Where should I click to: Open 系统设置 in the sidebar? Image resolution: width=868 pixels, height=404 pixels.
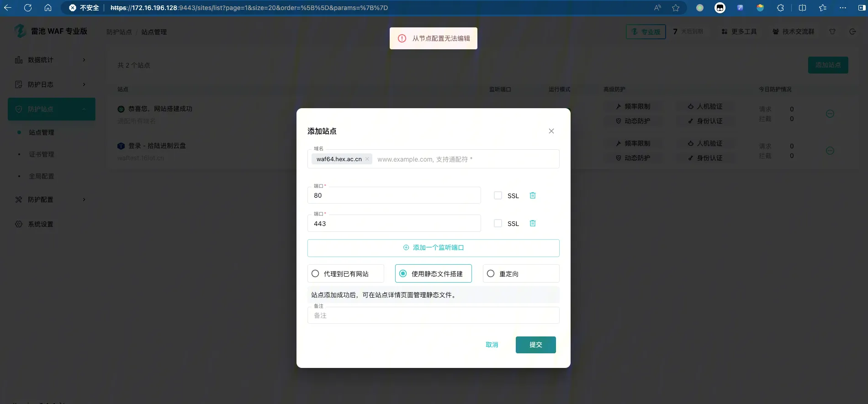41,224
